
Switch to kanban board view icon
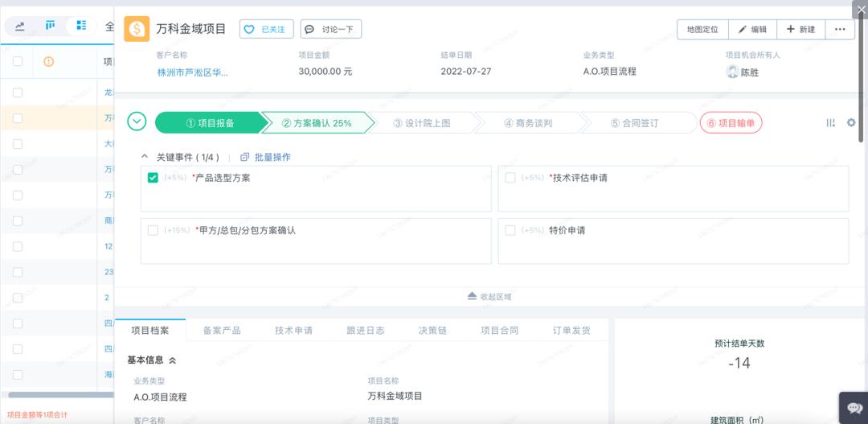coord(51,25)
